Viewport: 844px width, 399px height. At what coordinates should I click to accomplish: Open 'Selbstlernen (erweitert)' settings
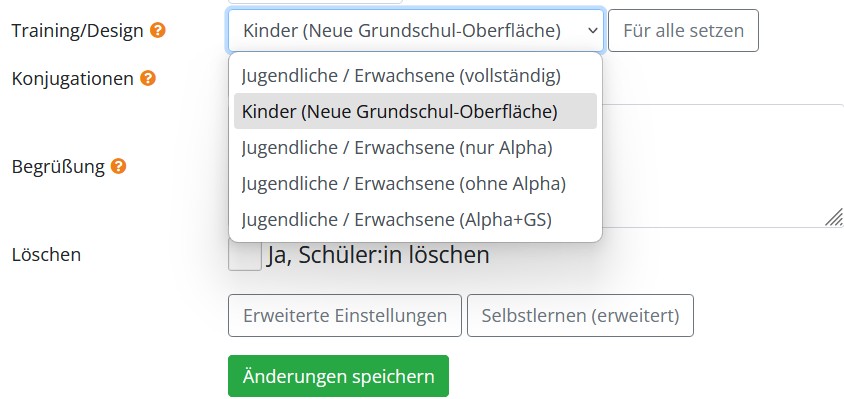pos(580,316)
